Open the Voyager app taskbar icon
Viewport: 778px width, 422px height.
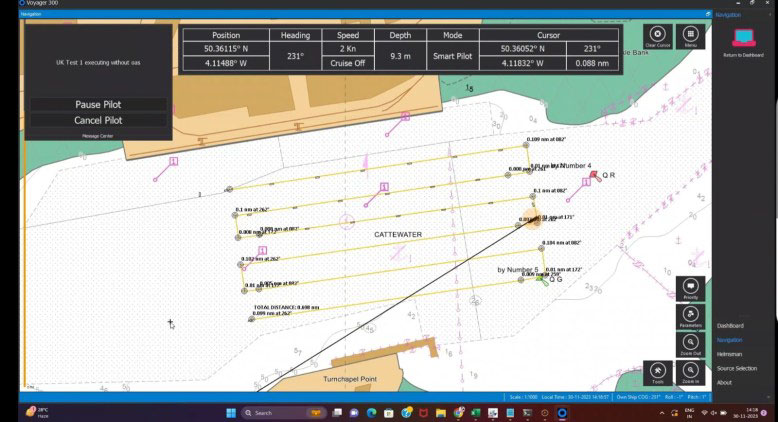click(562, 413)
